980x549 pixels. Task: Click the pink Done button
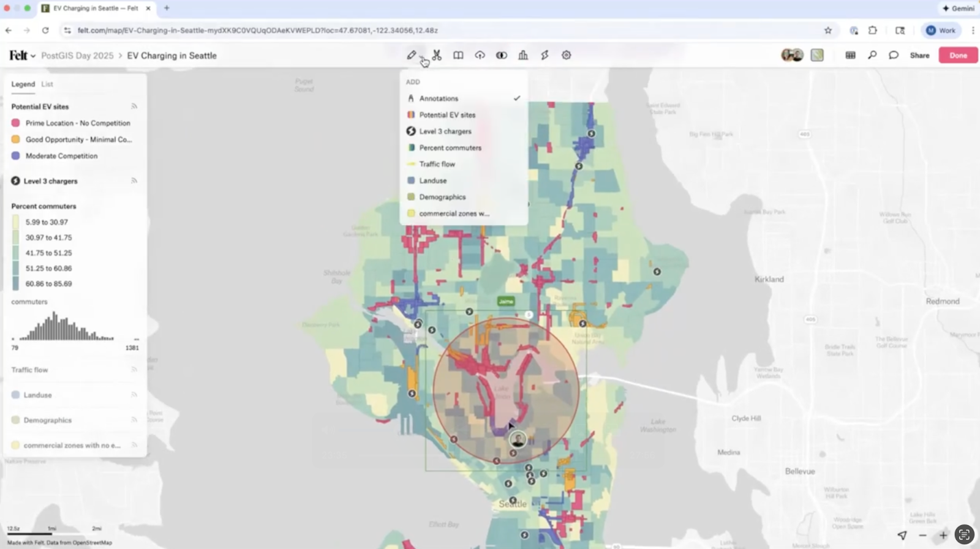click(958, 55)
